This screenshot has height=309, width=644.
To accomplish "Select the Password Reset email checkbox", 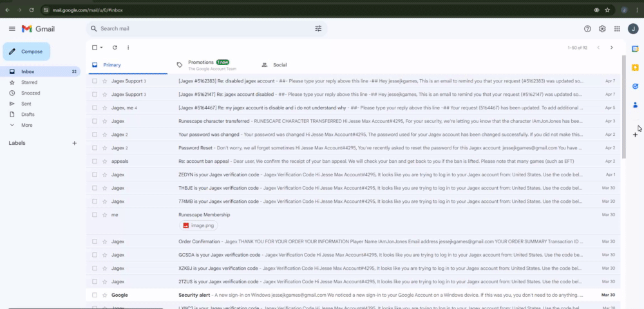I will pos(95,147).
